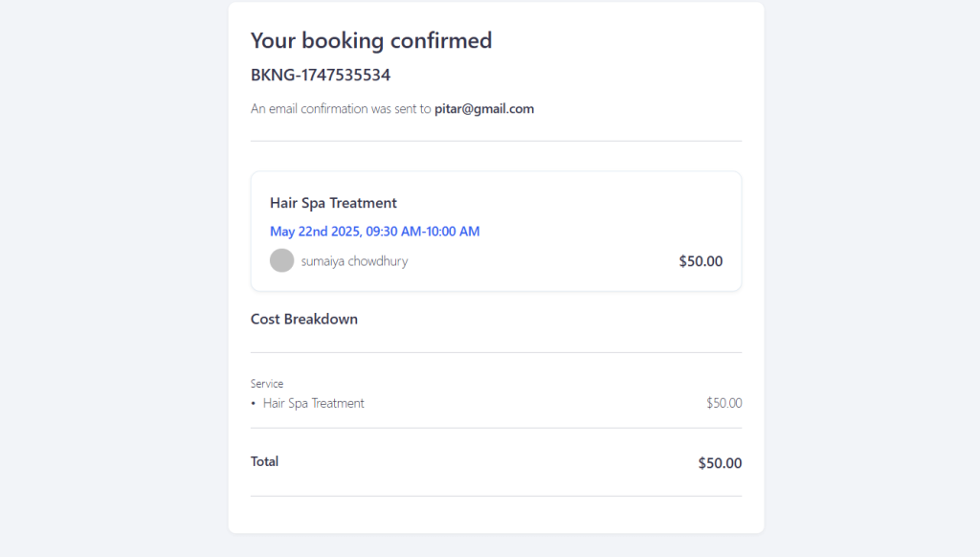
Task: Click the bullet before Hair Spa Treatment
Action: (253, 404)
